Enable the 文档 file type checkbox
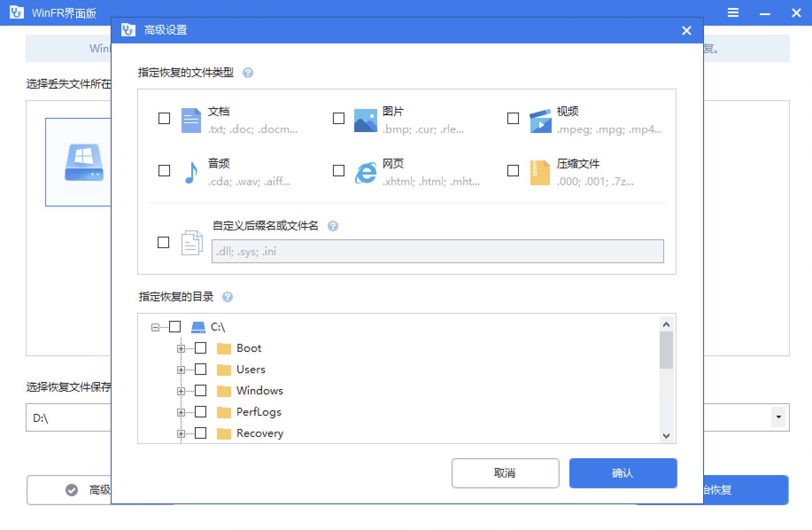Image resolution: width=812 pixels, height=530 pixels. pyautogui.click(x=163, y=118)
